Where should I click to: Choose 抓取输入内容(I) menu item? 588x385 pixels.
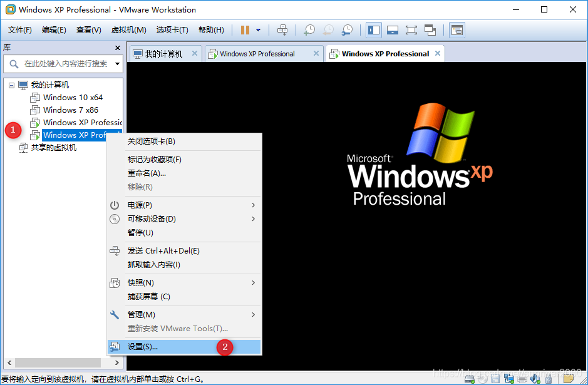pos(184,265)
